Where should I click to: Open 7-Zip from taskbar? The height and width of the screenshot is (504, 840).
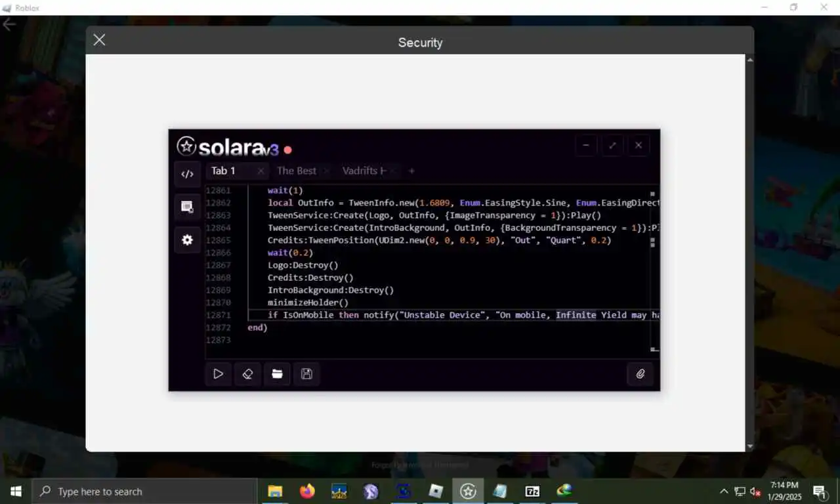532,492
